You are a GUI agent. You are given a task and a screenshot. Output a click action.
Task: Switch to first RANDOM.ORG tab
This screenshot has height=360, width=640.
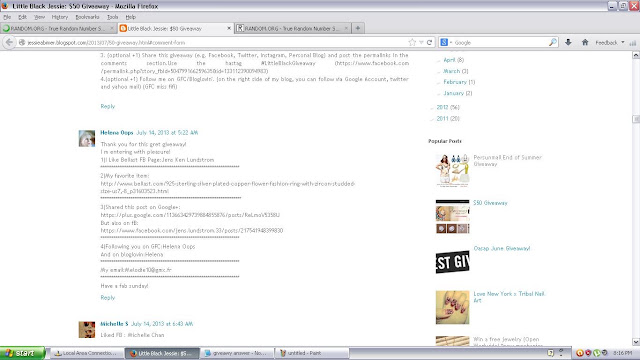click(58, 28)
